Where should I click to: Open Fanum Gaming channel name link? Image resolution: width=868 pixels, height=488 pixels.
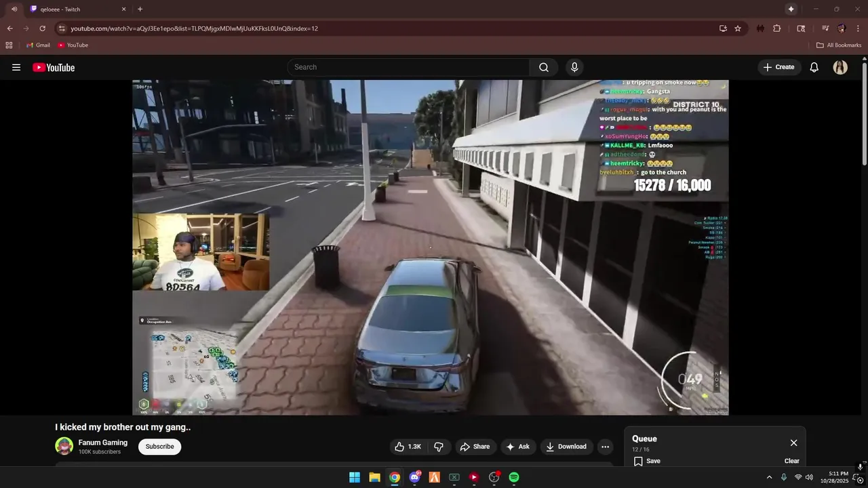103,443
